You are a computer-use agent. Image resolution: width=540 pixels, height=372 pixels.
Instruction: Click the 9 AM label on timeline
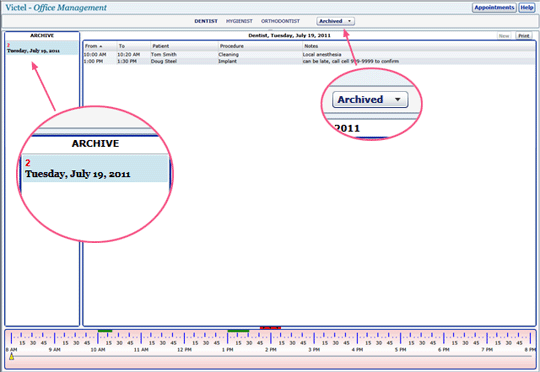[54, 350]
